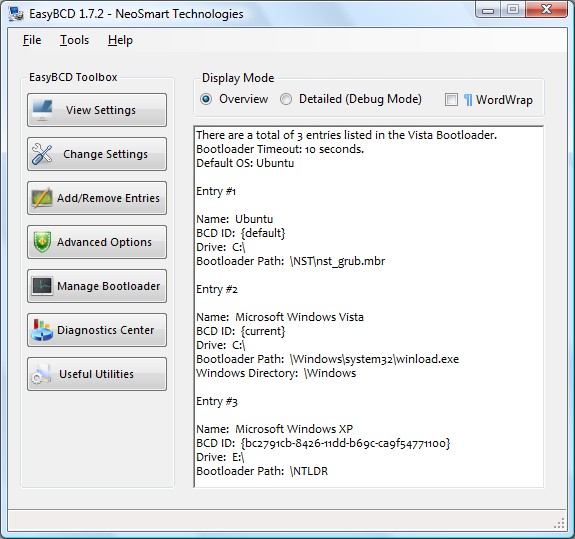Select Detailed (Debug Mode) radio button
This screenshot has width=575, height=539.
click(286, 99)
